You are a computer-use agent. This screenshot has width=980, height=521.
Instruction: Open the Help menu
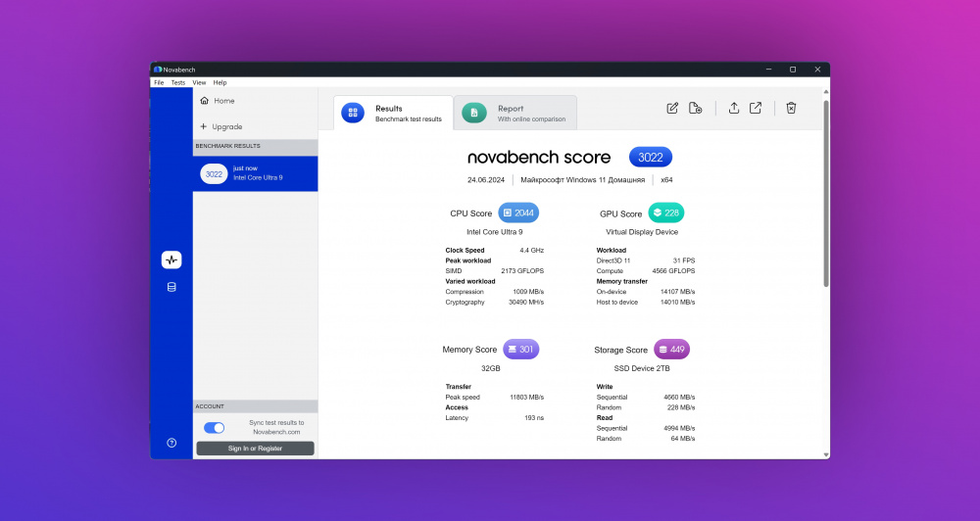pos(220,82)
